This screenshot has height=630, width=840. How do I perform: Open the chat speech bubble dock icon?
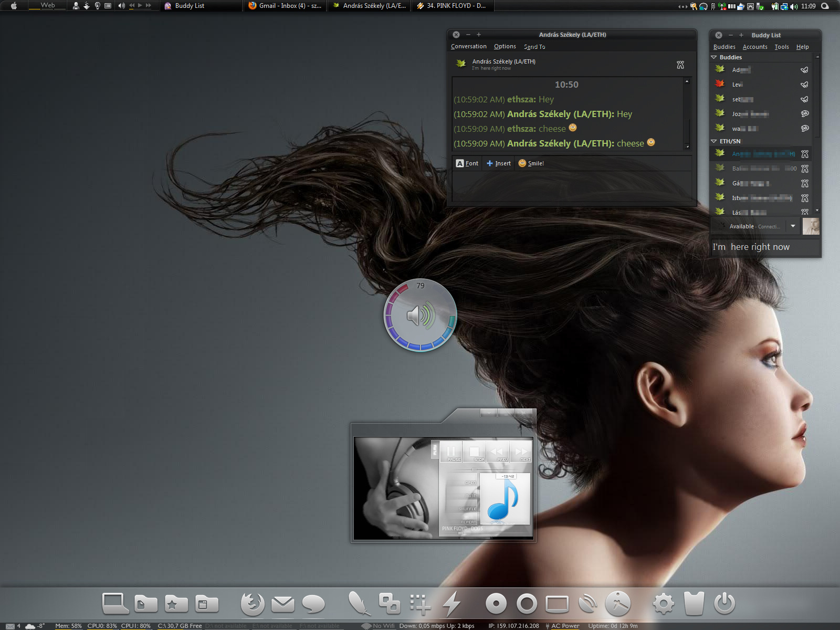[313, 604]
